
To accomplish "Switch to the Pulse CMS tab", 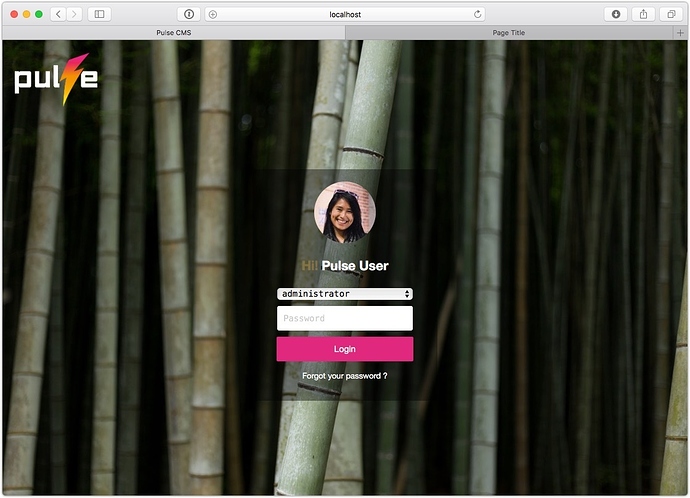I will [174, 33].
